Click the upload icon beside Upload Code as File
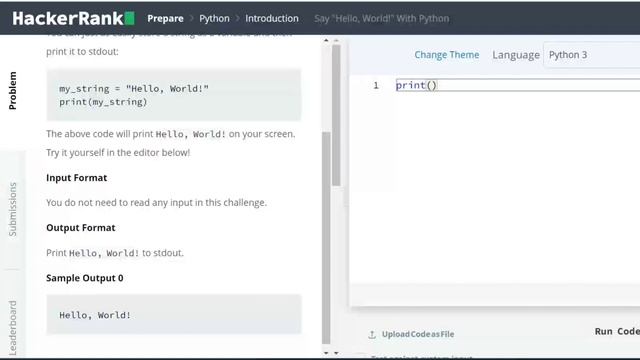640x360 pixels. click(372, 334)
